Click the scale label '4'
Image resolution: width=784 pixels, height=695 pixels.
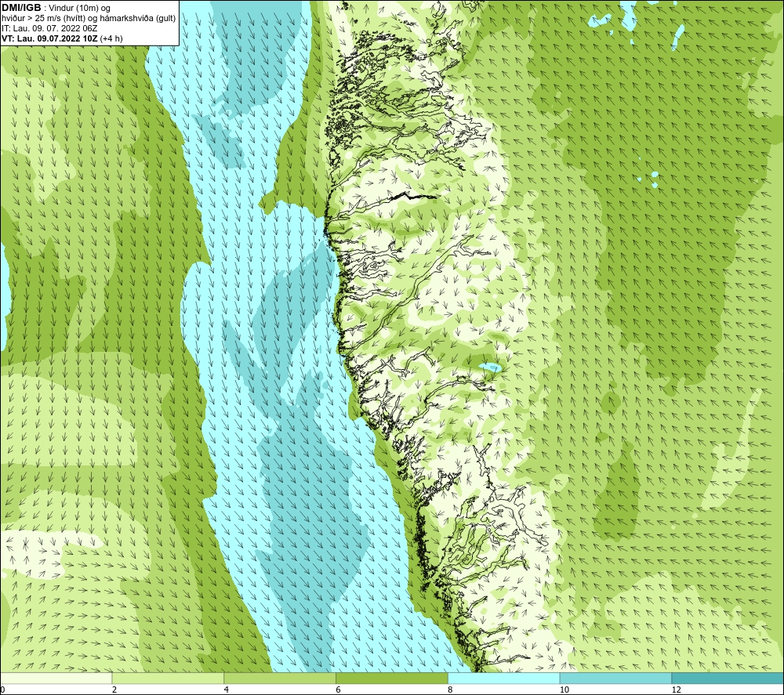click(227, 690)
